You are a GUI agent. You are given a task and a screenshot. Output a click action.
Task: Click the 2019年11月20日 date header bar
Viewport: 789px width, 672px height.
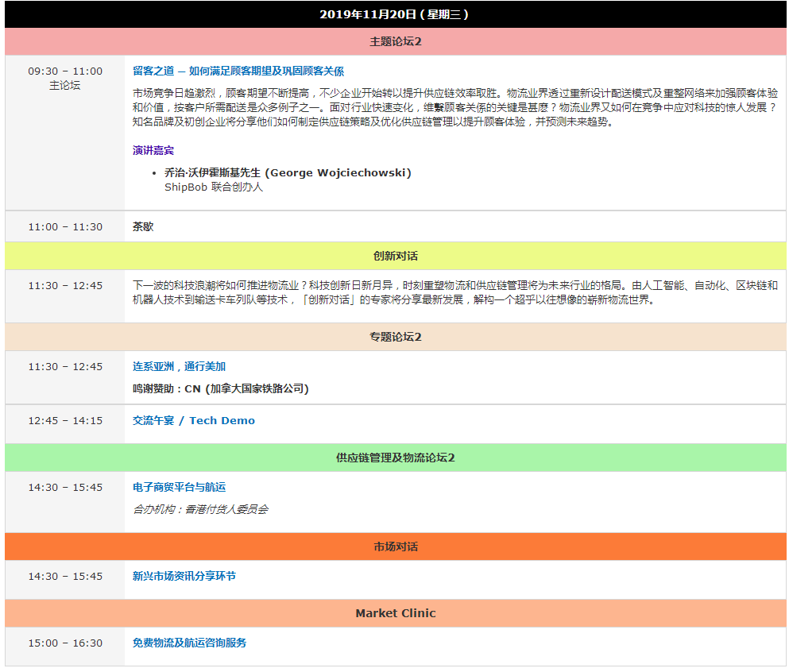pos(395,14)
